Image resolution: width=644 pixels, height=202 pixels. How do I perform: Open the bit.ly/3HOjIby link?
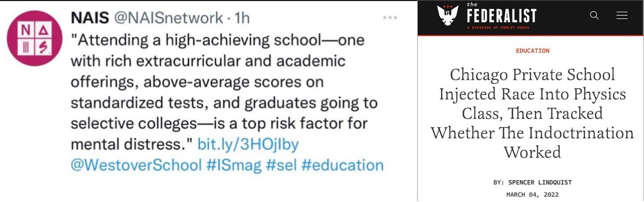(248, 144)
